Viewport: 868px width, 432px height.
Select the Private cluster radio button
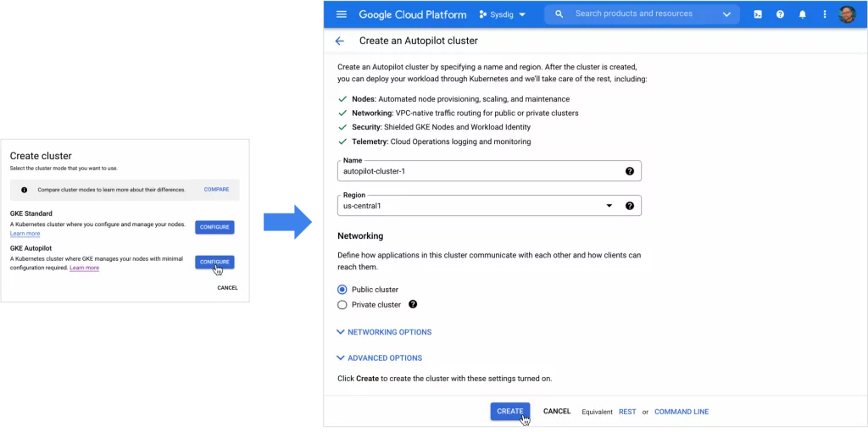(342, 305)
